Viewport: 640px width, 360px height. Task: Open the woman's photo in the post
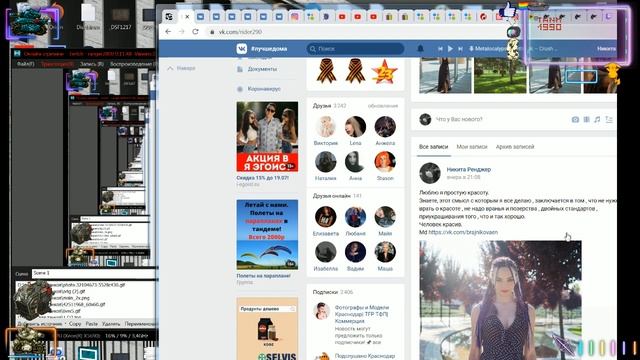click(500, 300)
